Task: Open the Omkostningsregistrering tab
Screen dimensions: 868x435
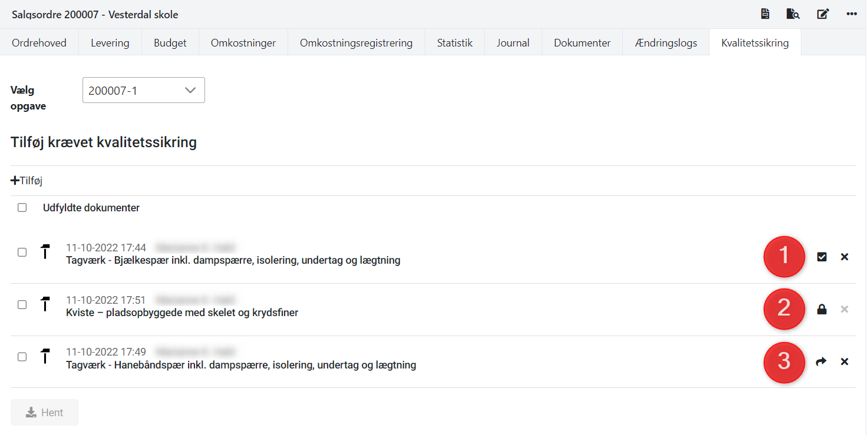Action: [356, 43]
